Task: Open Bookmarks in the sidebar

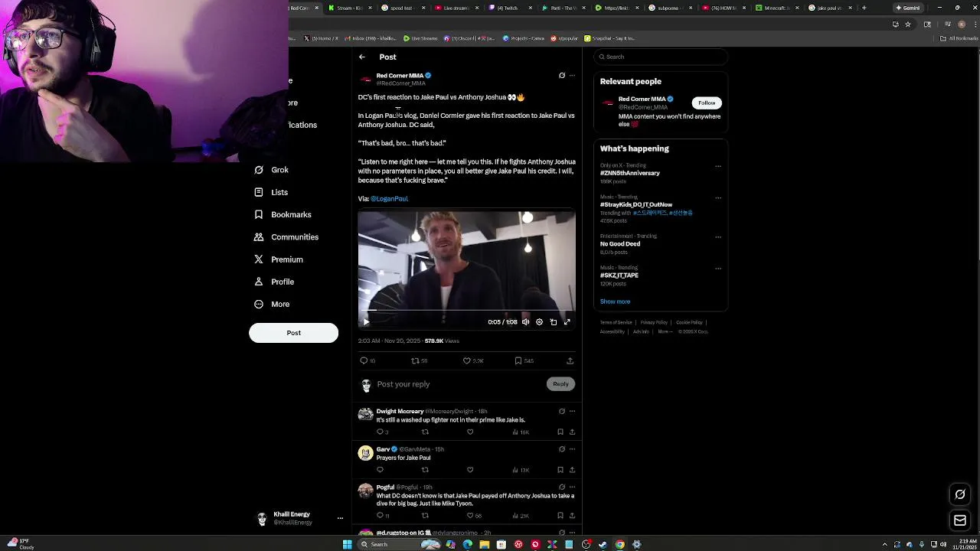Action: point(283,214)
